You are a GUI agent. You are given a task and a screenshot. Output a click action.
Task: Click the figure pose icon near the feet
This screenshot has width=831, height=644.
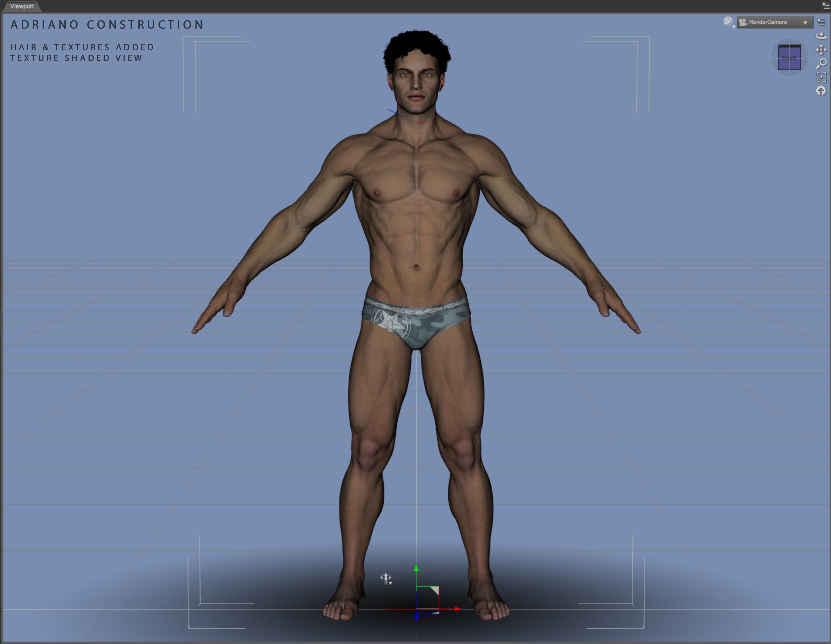click(x=386, y=579)
